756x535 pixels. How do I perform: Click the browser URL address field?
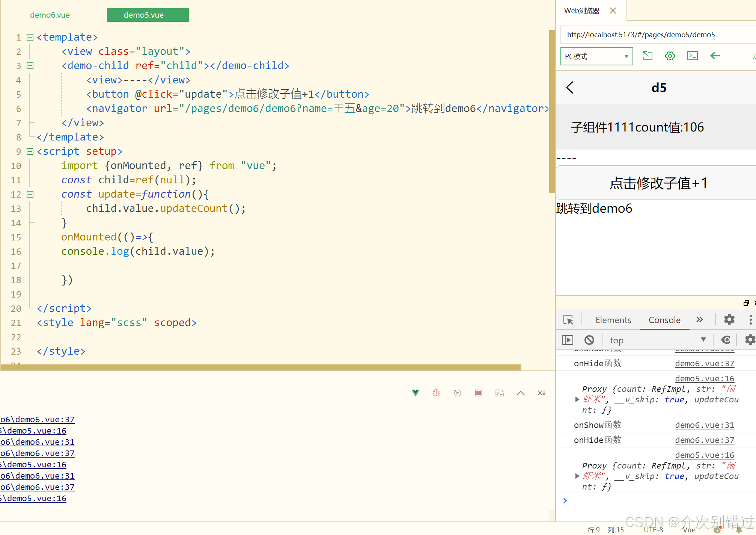[657, 35]
